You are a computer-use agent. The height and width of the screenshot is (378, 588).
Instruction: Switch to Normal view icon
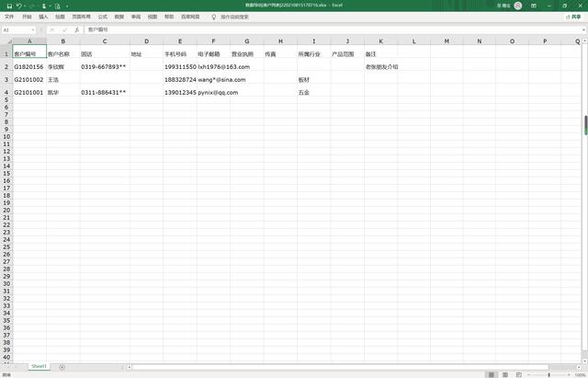coord(492,374)
